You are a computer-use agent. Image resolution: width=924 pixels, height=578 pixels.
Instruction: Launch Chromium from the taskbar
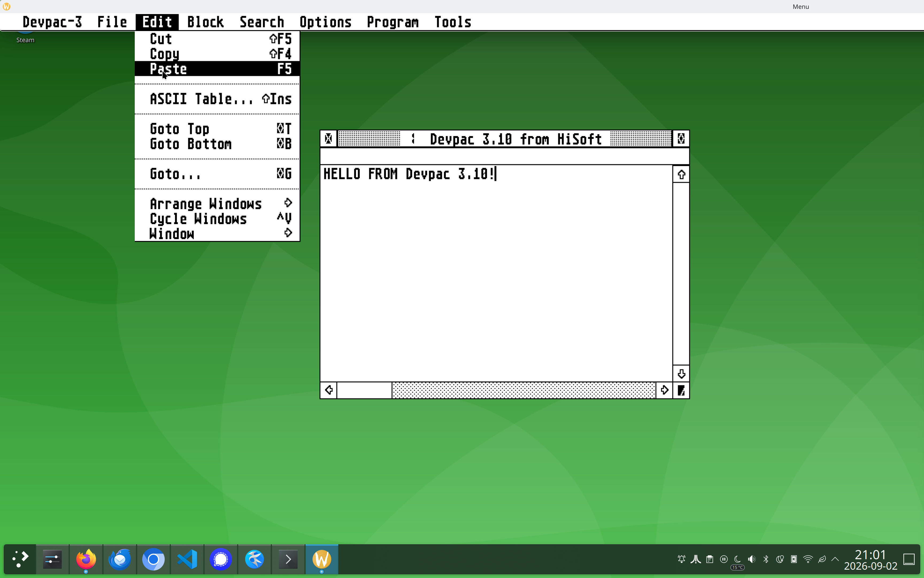pos(153,559)
